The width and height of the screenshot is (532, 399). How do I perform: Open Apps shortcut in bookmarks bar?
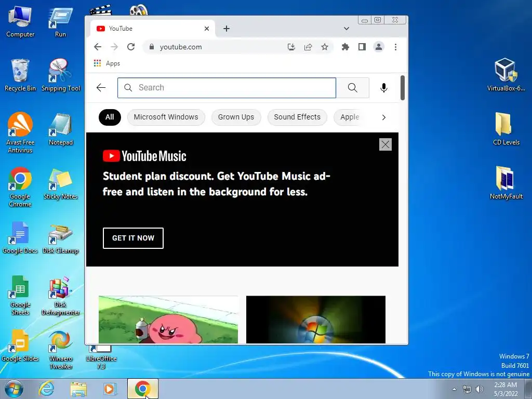[x=107, y=63]
